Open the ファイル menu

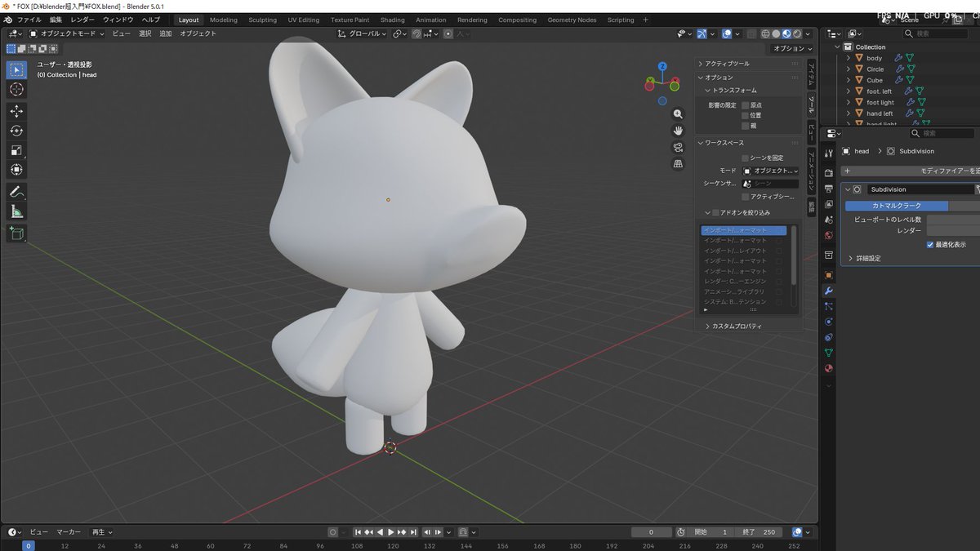click(x=29, y=20)
